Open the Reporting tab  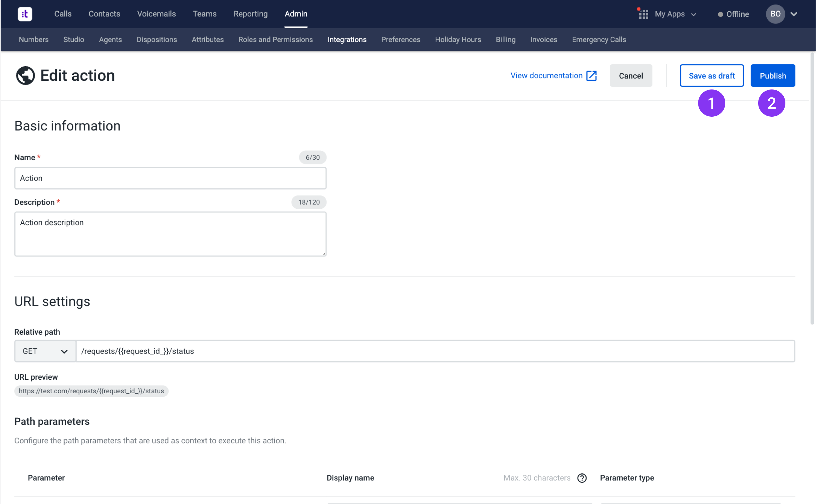tap(250, 14)
